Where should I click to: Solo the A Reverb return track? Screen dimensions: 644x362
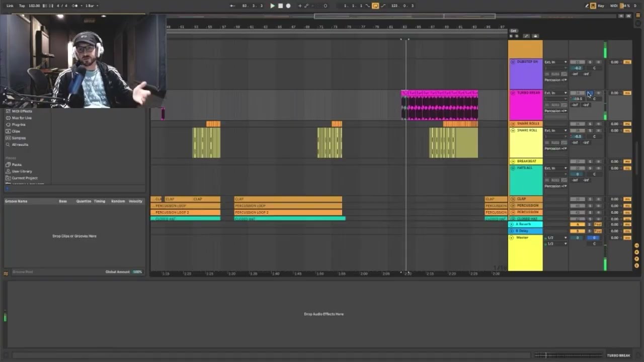point(590,224)
